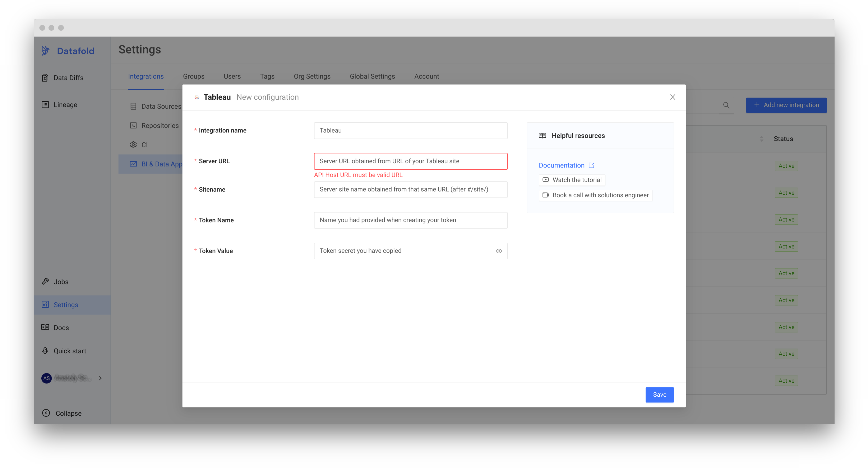
Task: Select the CI gear icon
Action: pyautogui.click(x=133, y=145)
